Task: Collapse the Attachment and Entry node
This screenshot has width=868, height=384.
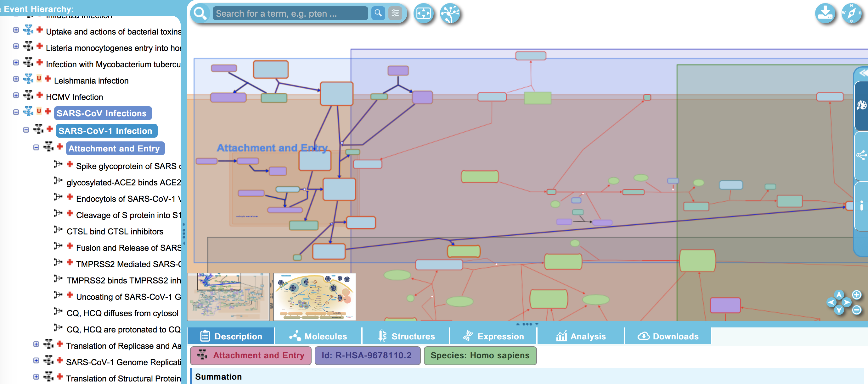Action: coord(36,147)
